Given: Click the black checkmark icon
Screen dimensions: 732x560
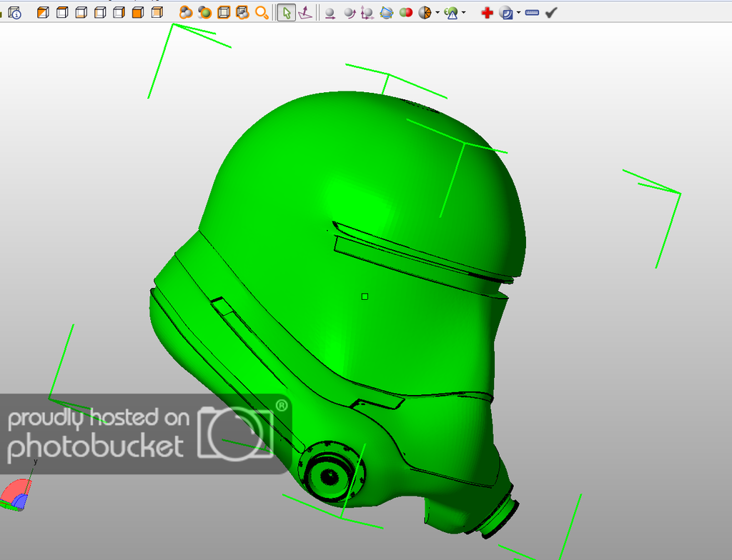Looking at the screenshot, I should 551,13.
